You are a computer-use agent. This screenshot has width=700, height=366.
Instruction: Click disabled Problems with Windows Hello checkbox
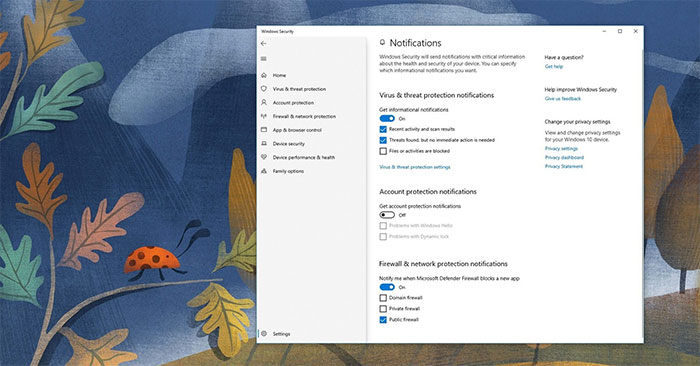tap(383, 225)
